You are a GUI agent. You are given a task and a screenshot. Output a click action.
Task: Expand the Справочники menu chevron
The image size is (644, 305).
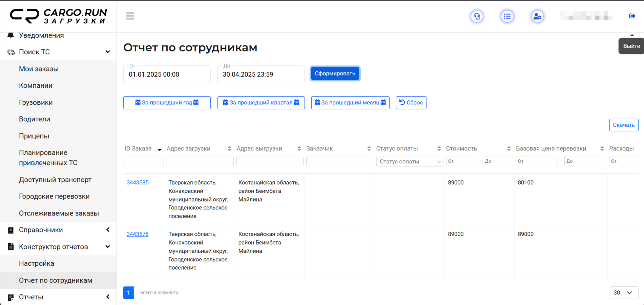[x=108, y=230]
